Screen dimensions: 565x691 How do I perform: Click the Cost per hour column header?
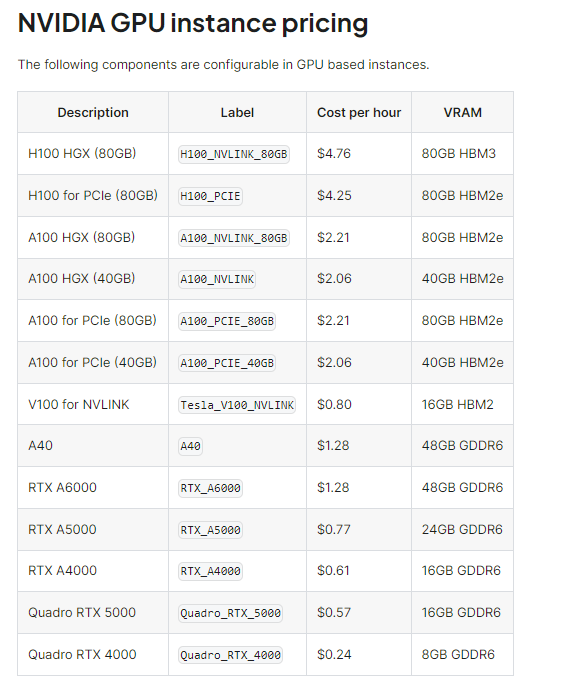[x=359, y=112]
